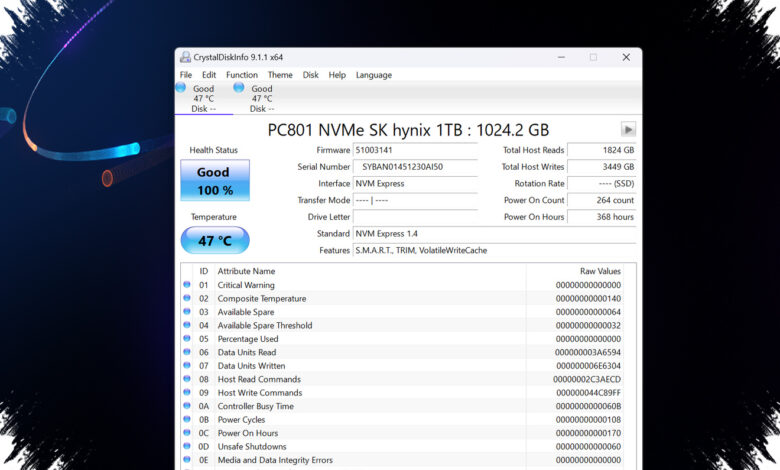Click the Standard field NVM Express 1.4
This screenshot has height=470, width=780.
(494, 233)
